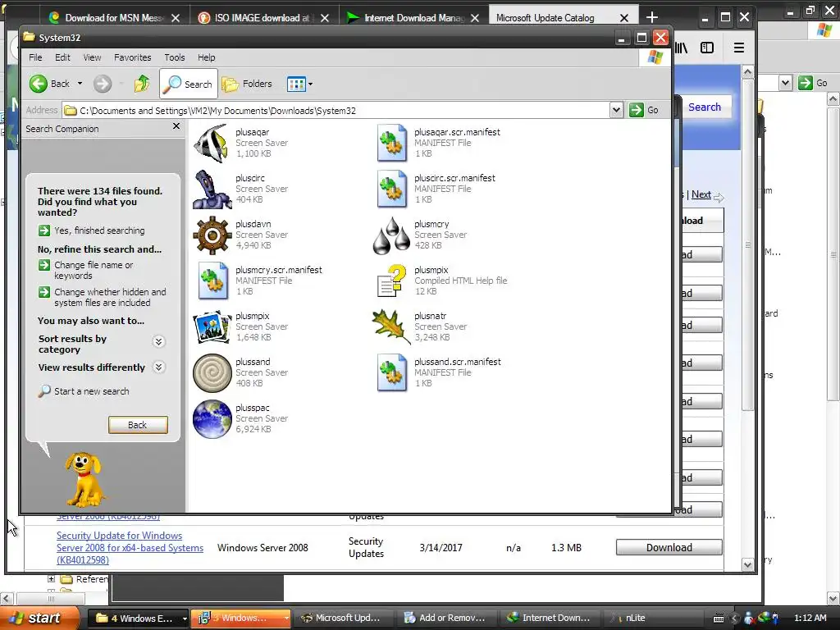Viewport: 840px width, 630px height.
Task: Open the browser hamburger menu
Action: (x=739, y=48)
